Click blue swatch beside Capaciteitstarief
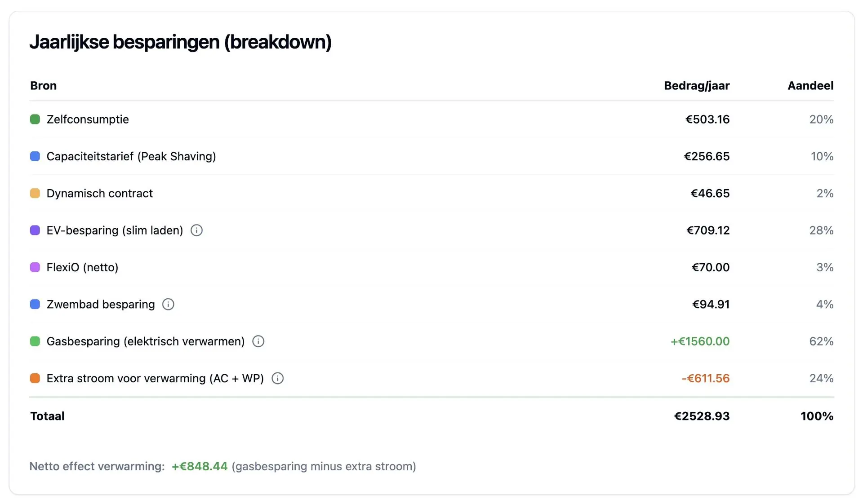 pos(35,156)
